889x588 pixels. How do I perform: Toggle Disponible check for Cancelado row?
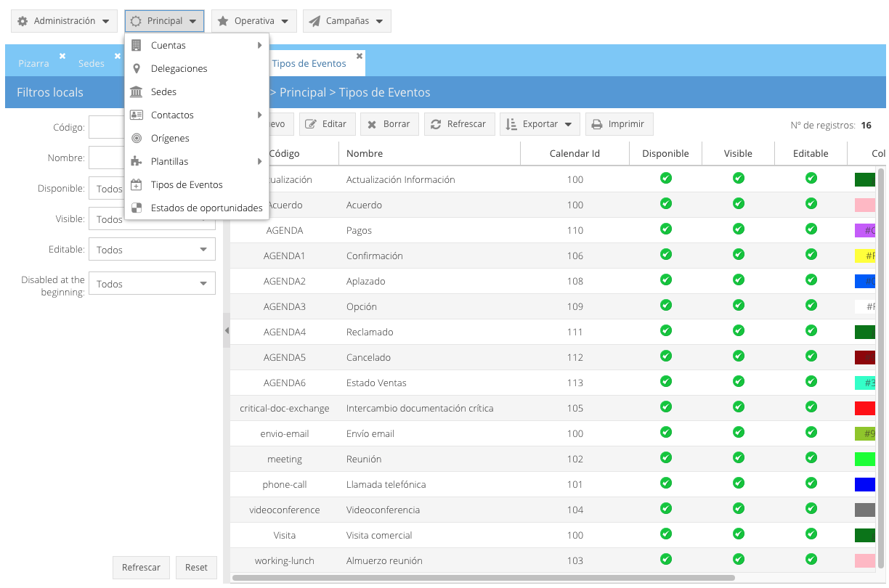(666, 356)
